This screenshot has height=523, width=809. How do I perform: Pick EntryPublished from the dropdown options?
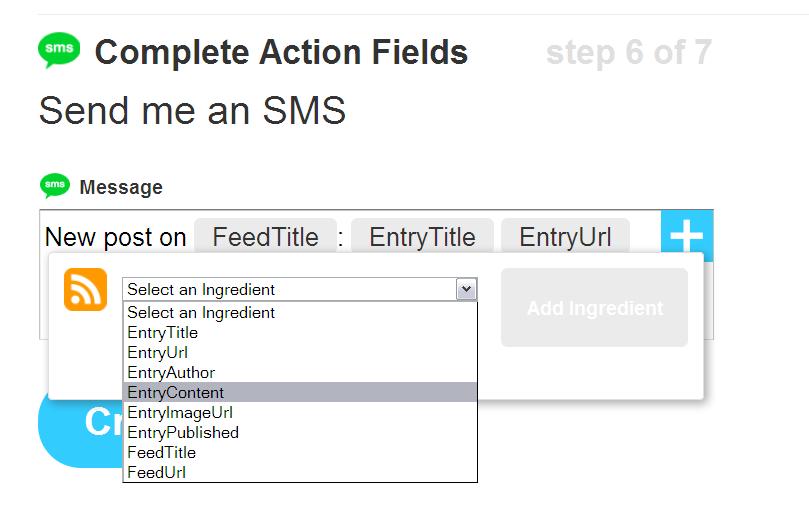pos(183,433)
